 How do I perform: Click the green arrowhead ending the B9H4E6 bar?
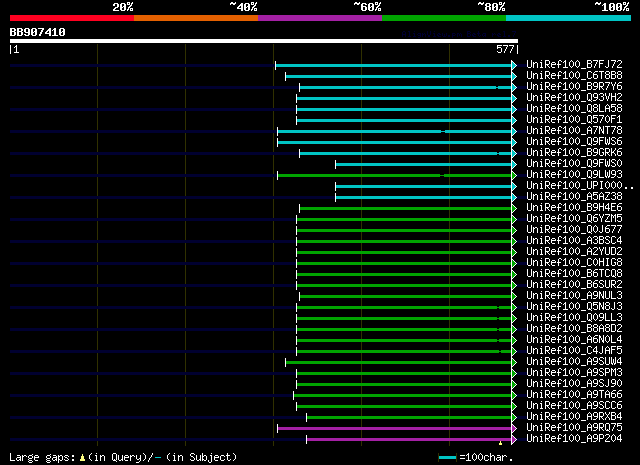[514, 209]
